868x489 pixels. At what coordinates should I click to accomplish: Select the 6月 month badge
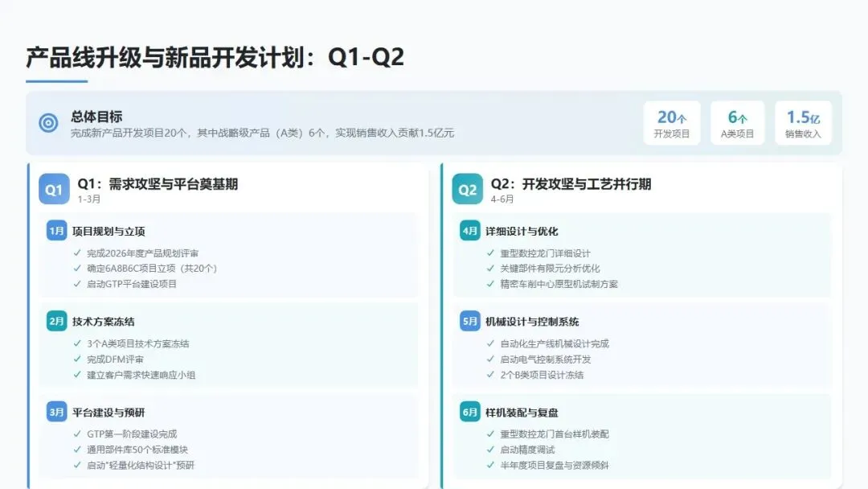pos(470,412)
